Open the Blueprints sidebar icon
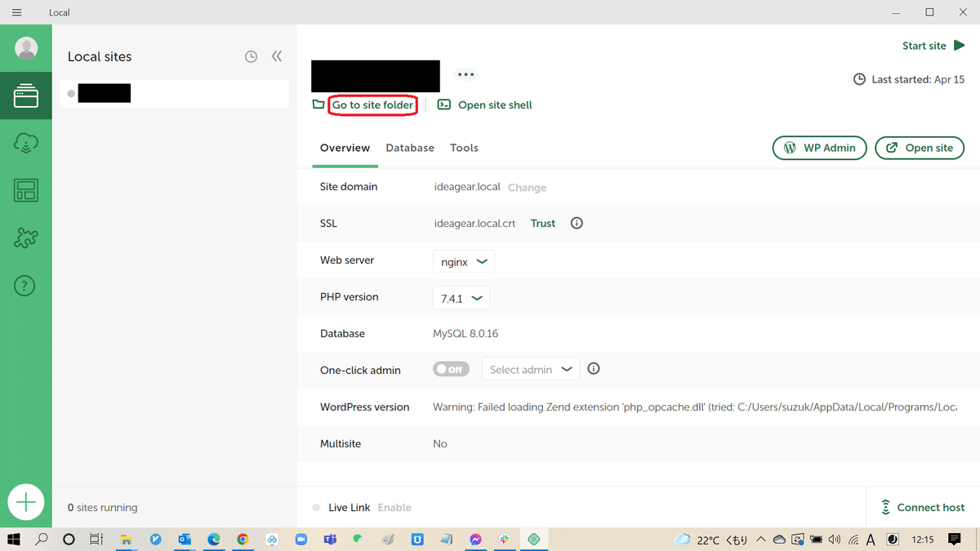Image resolution: width=980 pixels, height=551 pixels. 26,191
